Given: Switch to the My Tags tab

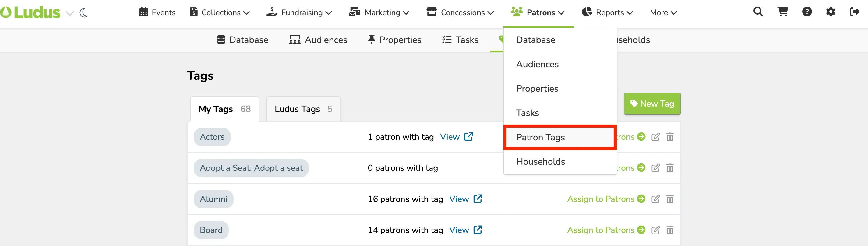Looking at the screenshot, I should click(225, 109).
